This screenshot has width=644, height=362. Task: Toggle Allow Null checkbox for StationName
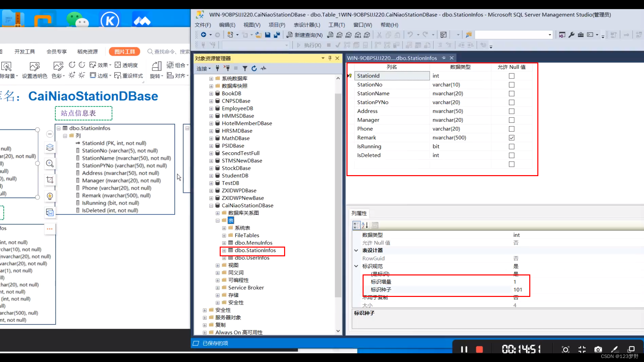click(x=512, y=94)
